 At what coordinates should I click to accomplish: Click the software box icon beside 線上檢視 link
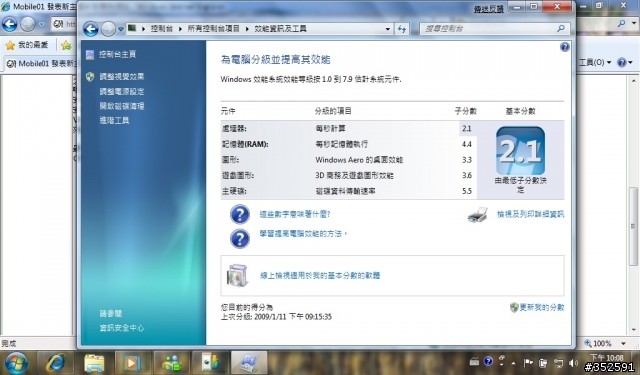[238, 275]
